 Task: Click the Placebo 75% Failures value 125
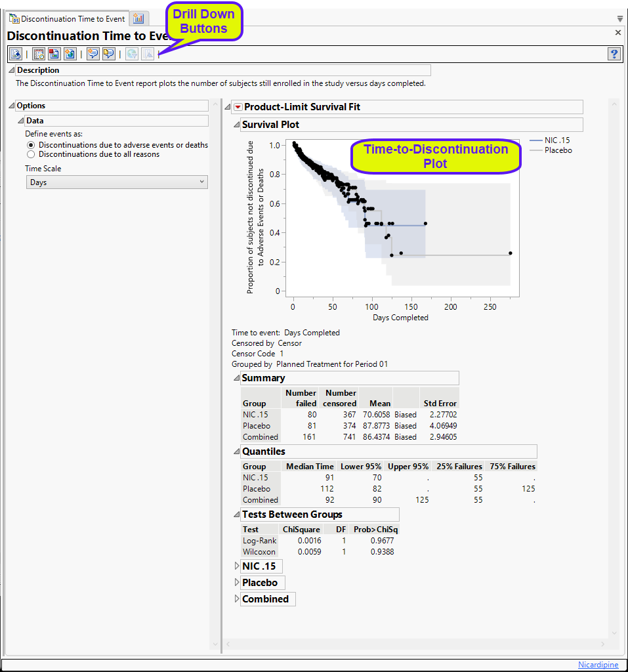click(x=528, y=489)
